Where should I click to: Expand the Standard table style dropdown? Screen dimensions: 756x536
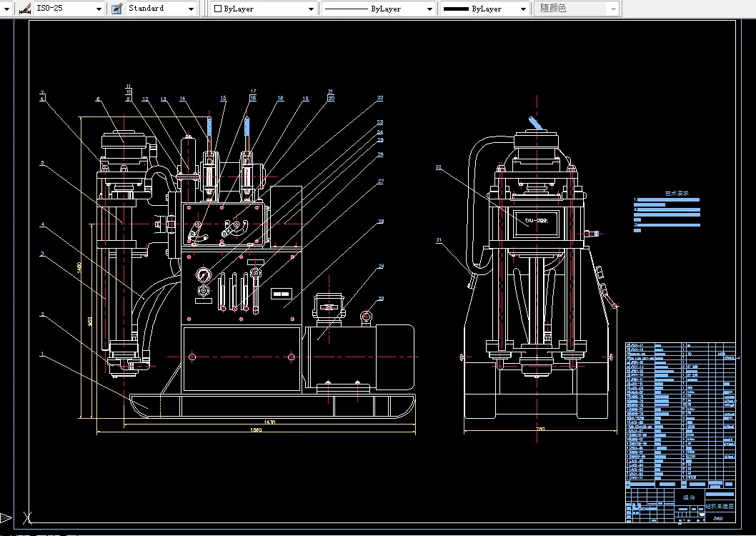(191, 9)
